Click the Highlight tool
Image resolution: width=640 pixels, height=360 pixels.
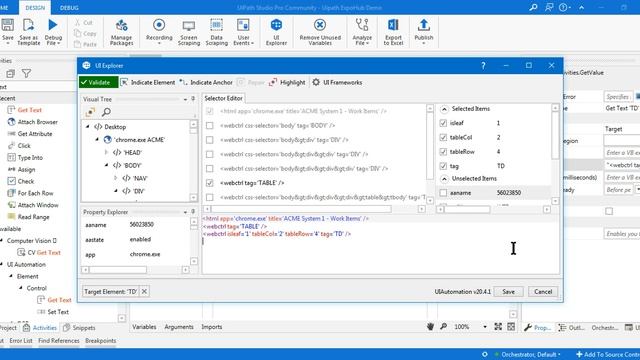[287, 82]
